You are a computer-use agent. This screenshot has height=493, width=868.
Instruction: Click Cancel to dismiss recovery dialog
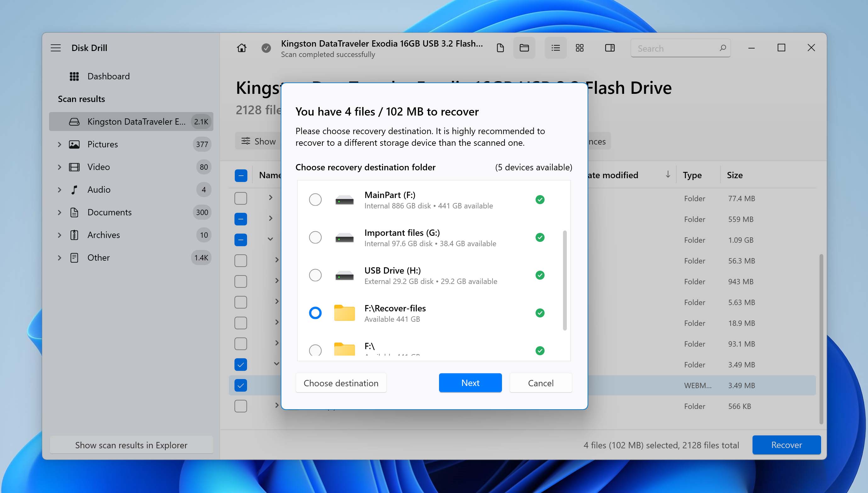coord(541,382)
